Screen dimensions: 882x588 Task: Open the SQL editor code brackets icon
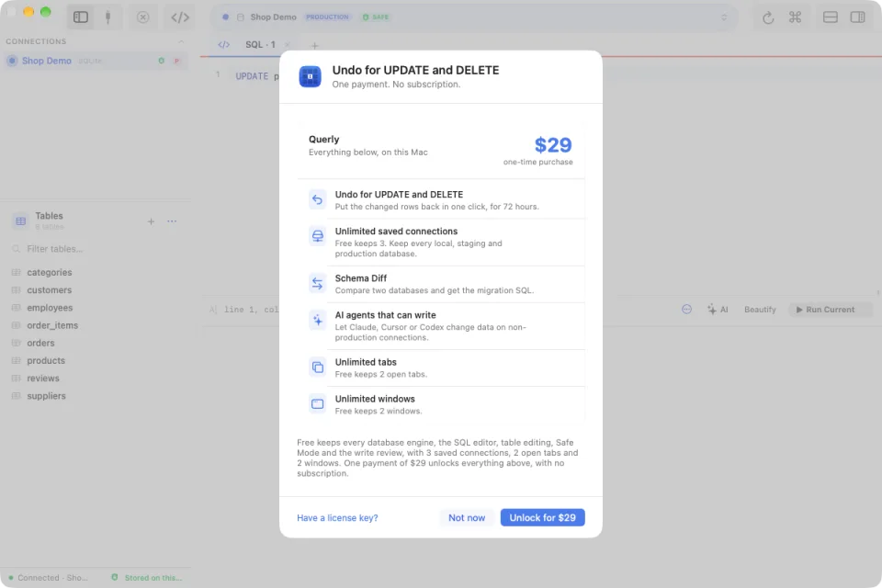click(x=180, y=17)
